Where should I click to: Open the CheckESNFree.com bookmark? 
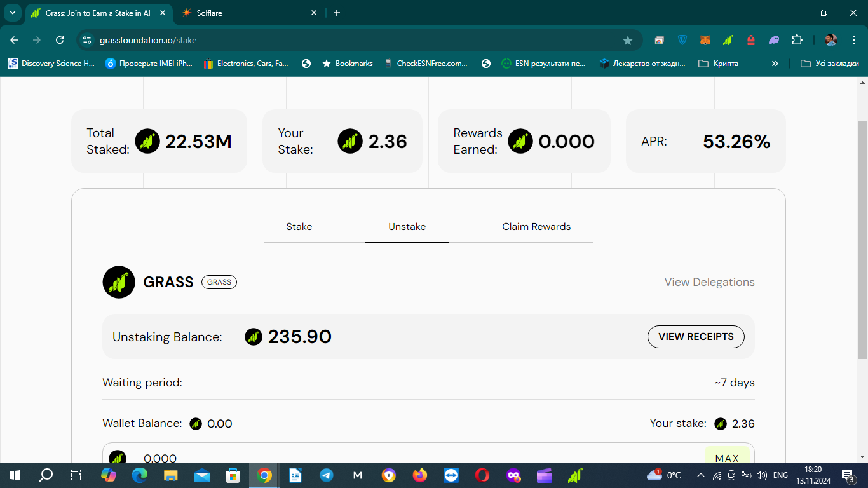(426, 64)
